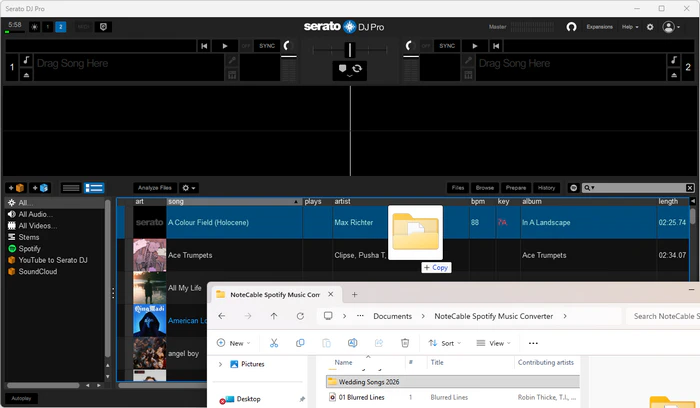Sort library by song column header
This screenshot has height=408, width=700.
[234, 201]
